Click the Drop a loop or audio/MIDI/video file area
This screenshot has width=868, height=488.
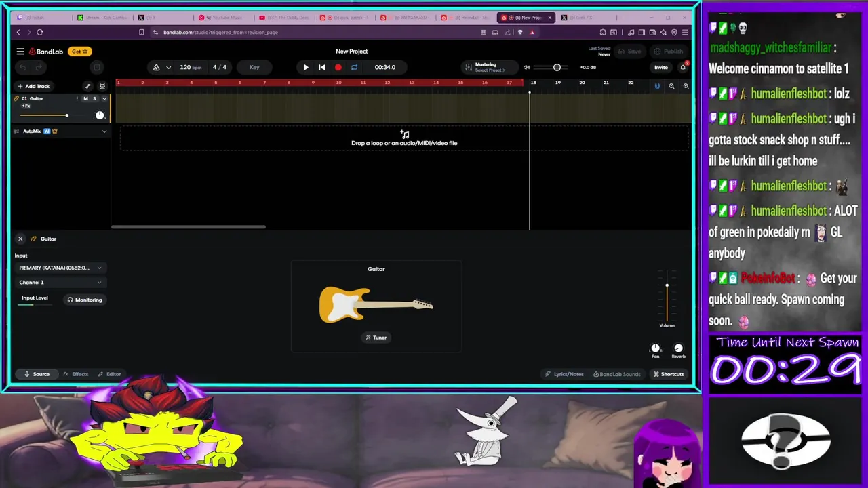coord(404,139)
